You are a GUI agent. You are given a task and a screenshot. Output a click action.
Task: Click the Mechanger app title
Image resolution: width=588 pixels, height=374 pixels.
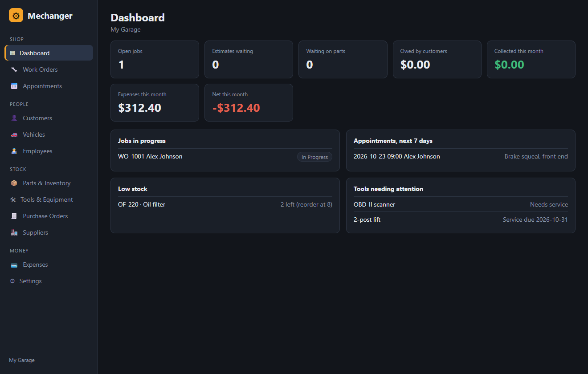coord(50,16)
